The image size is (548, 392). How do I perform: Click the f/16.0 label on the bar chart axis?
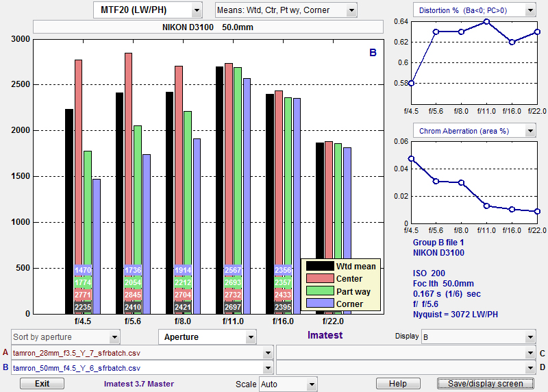point(283,321)
